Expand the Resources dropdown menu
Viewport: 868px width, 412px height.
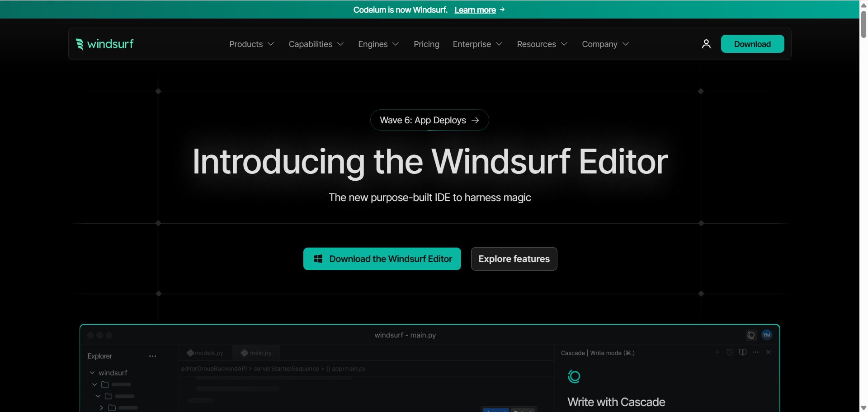(542, 44)
